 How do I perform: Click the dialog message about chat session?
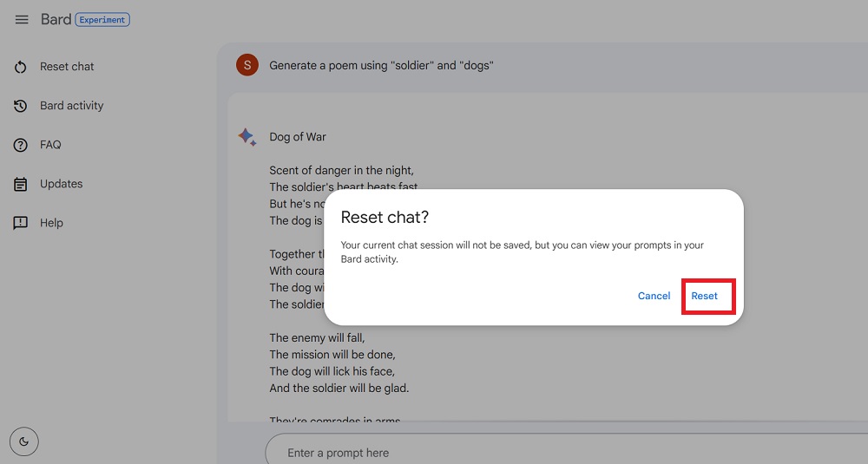[x=522, y=252]
